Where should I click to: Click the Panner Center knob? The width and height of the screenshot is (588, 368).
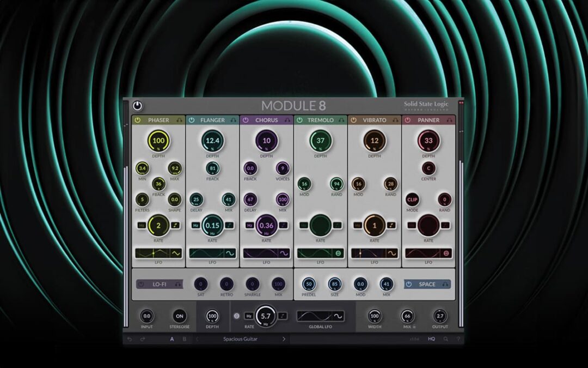click(x=428, y=168)
